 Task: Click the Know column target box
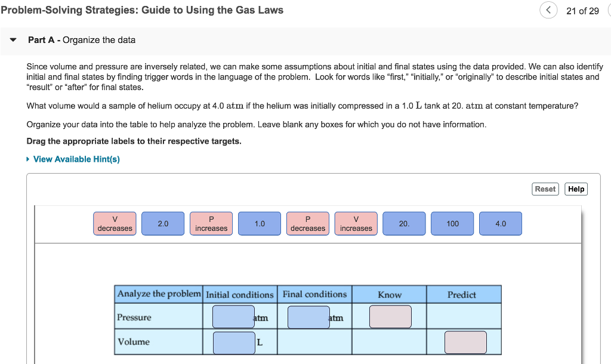point(390,317)
